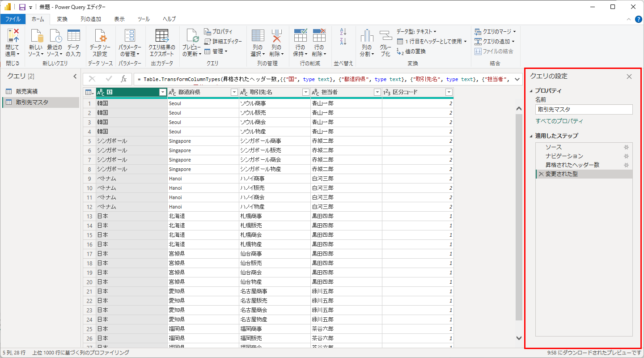Screen dimensions: 644x358
Task: Select the 取引先マスタ query in the list
Action: [x=40, y=102]
